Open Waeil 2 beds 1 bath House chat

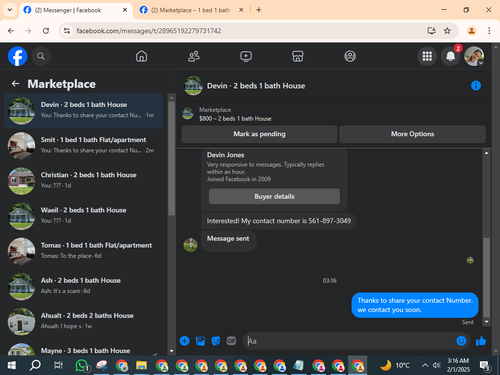(x=84, y=216)
